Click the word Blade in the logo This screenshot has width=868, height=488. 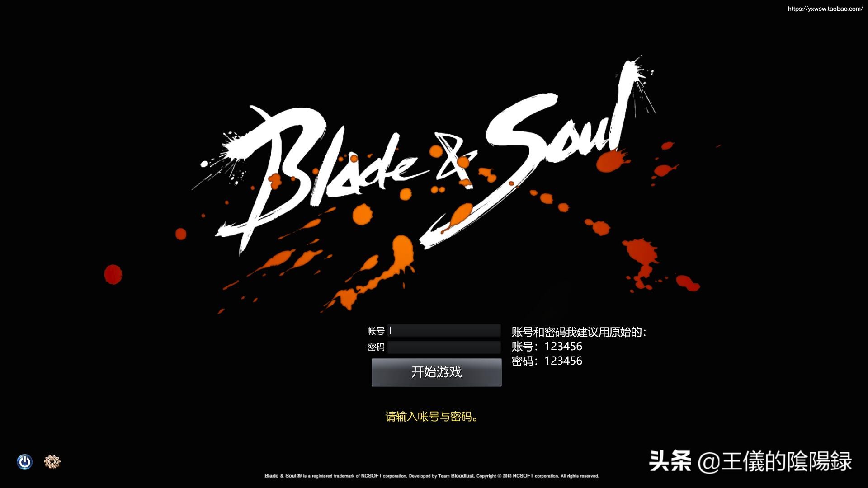pyautogui.click(x=316, y=176)
